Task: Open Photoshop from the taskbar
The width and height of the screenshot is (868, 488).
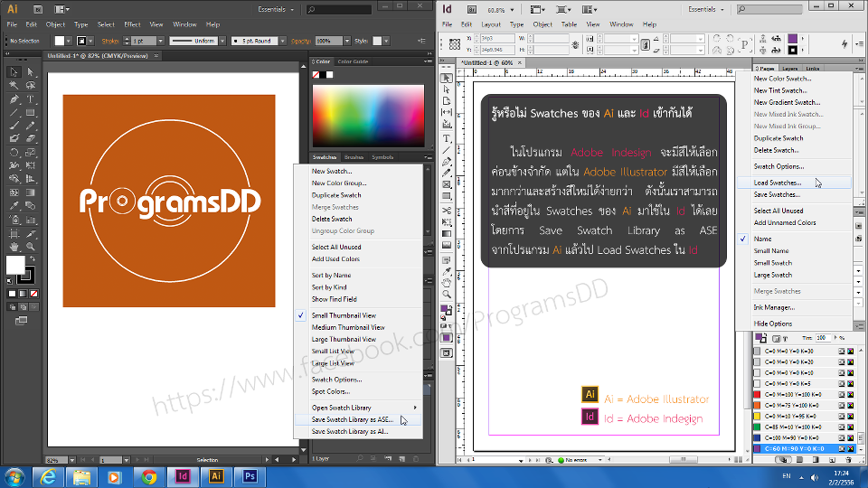Action: pos(249,475)
